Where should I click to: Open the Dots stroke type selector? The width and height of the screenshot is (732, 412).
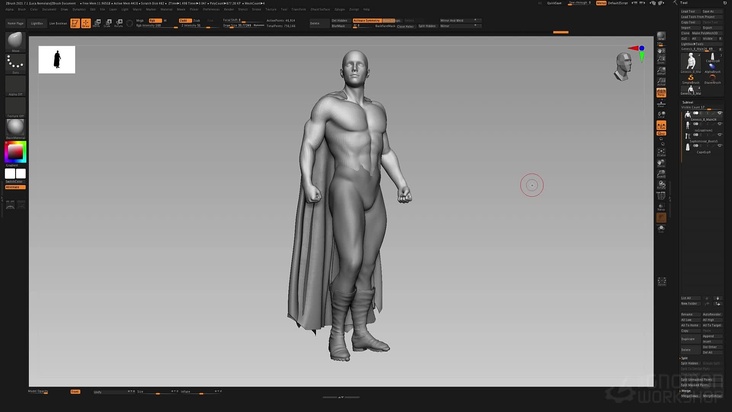(x=15, y=63)
